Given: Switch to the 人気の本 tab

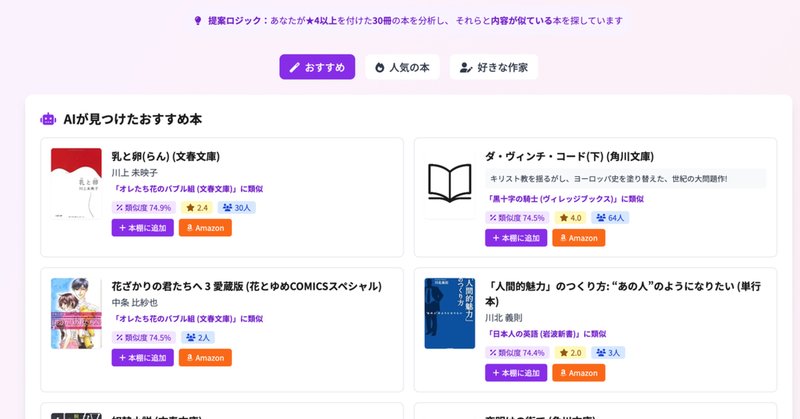Looking at the screenshot, I should (x=403, y=67).
